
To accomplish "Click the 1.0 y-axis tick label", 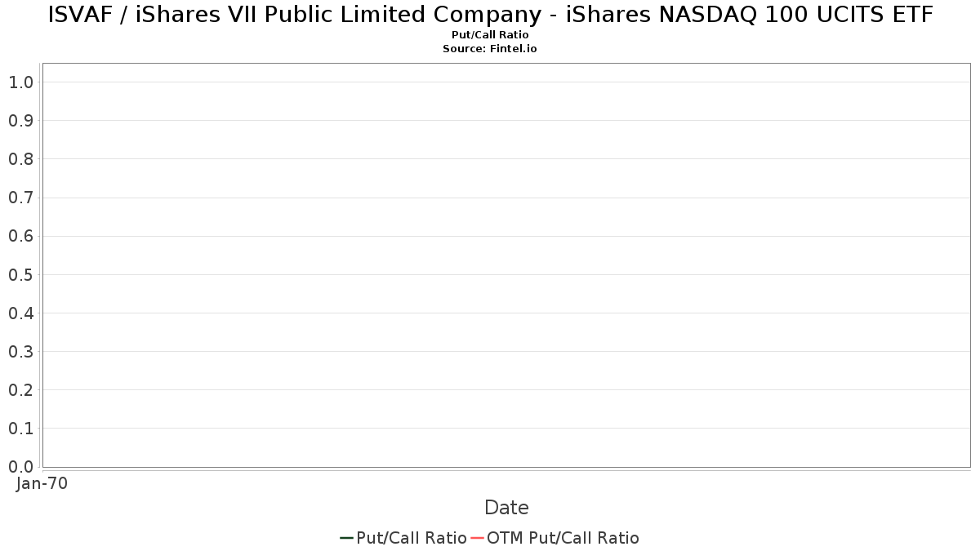I will tap(20, 82).
